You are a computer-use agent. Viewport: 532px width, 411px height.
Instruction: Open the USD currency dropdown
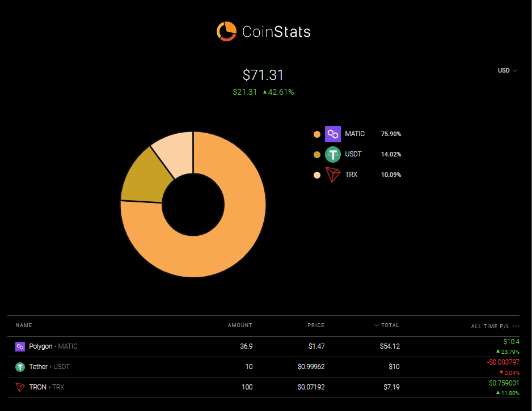507,70
